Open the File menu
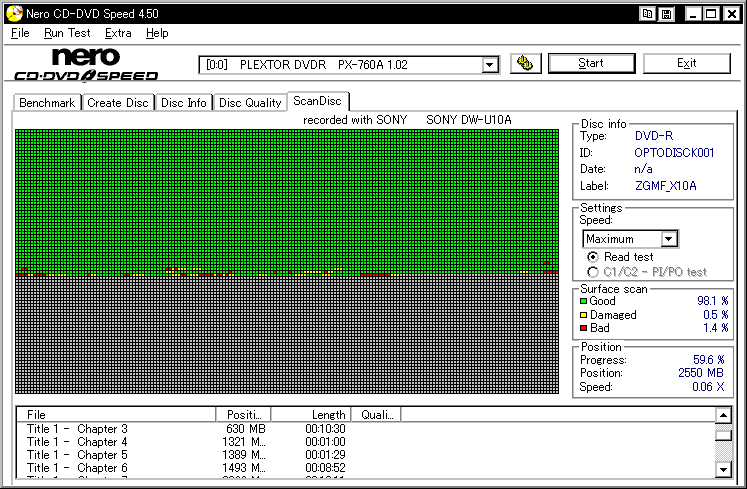The height and width of the screenshot is (489, 747). click(x=20, y=33)
